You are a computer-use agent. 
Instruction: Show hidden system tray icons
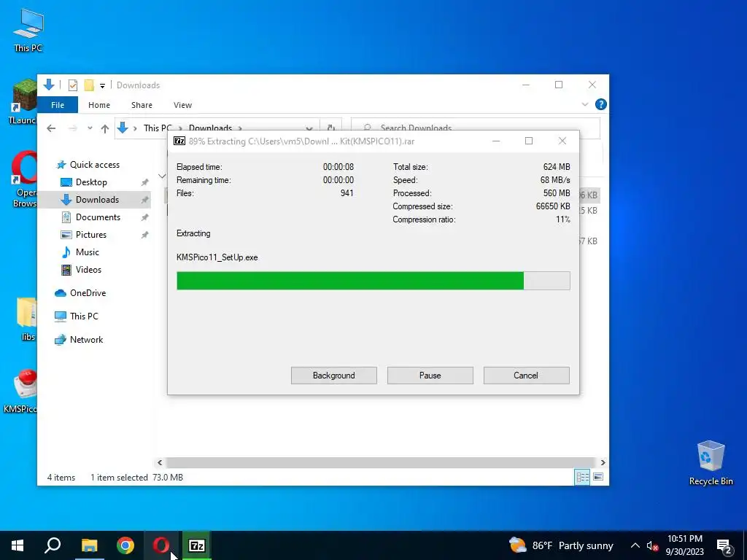(x=635, y=545)
